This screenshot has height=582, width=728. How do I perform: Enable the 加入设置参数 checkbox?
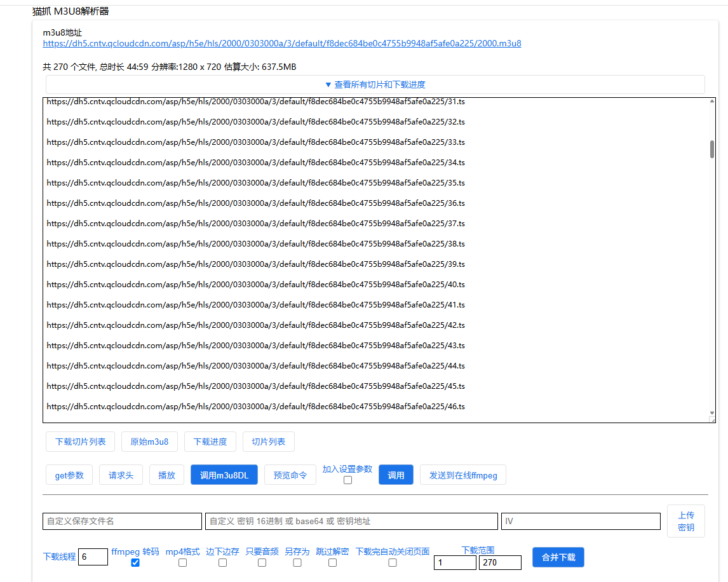pos(347,480)
